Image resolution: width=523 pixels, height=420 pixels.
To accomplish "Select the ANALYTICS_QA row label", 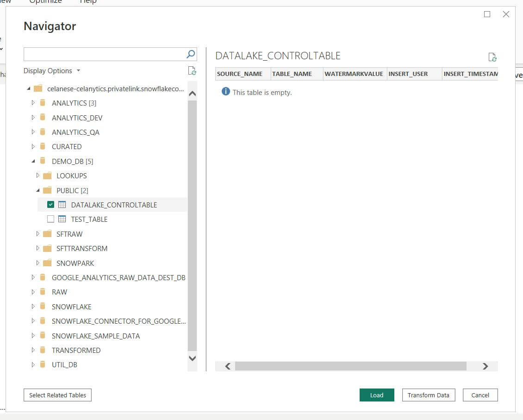I will pos(75,132).
